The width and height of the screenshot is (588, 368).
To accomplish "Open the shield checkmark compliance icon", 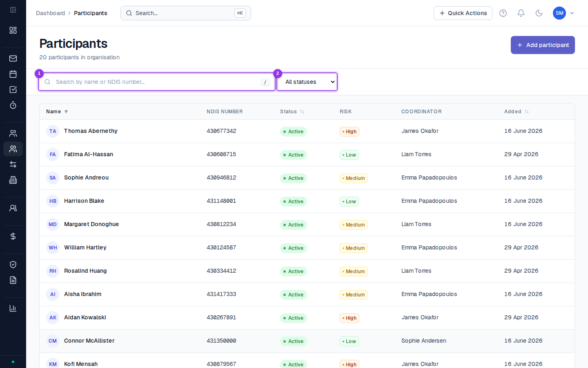I will tap(13, 265).
